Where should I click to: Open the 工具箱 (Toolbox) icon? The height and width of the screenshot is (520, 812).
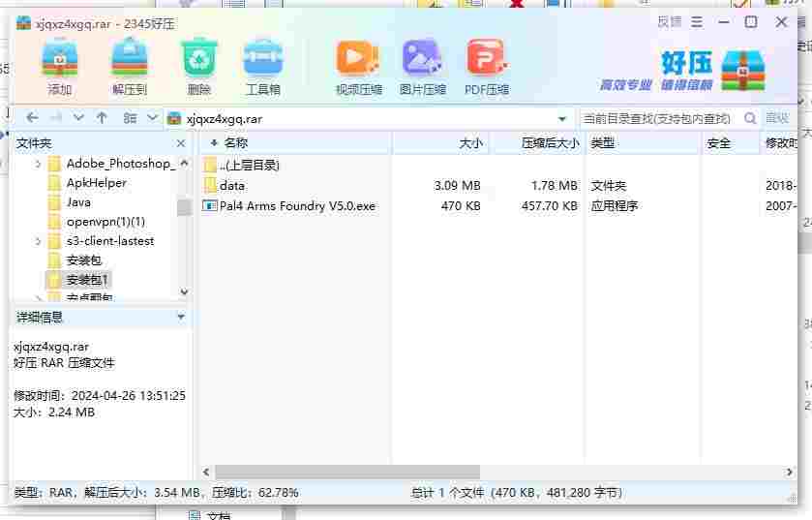tap(263, 68)
